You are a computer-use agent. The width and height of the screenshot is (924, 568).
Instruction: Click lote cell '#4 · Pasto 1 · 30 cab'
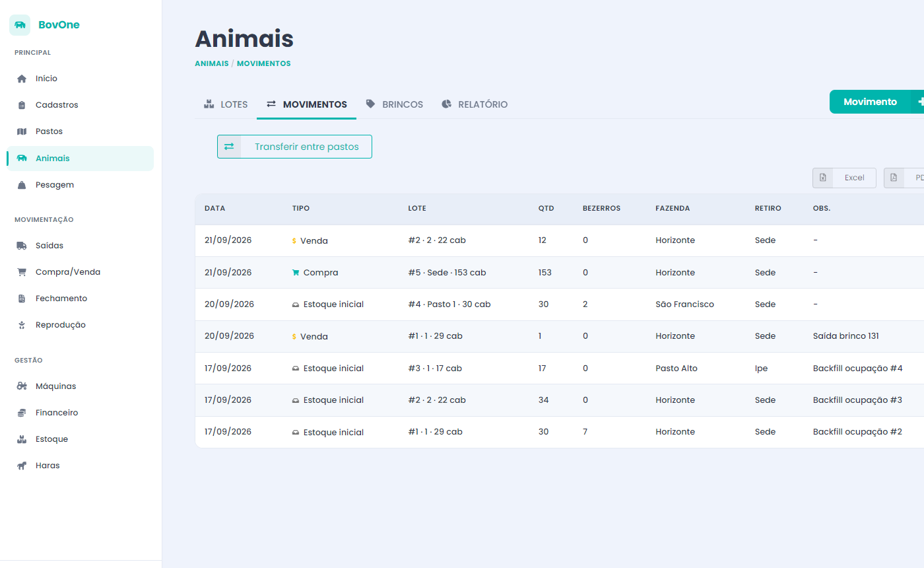pos(449,304)
